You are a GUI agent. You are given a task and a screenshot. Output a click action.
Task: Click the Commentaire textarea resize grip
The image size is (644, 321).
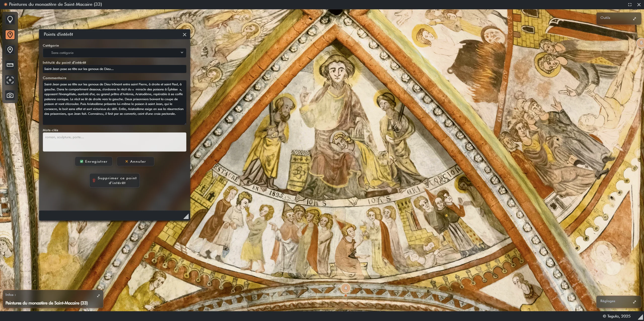tap(185, 124)
